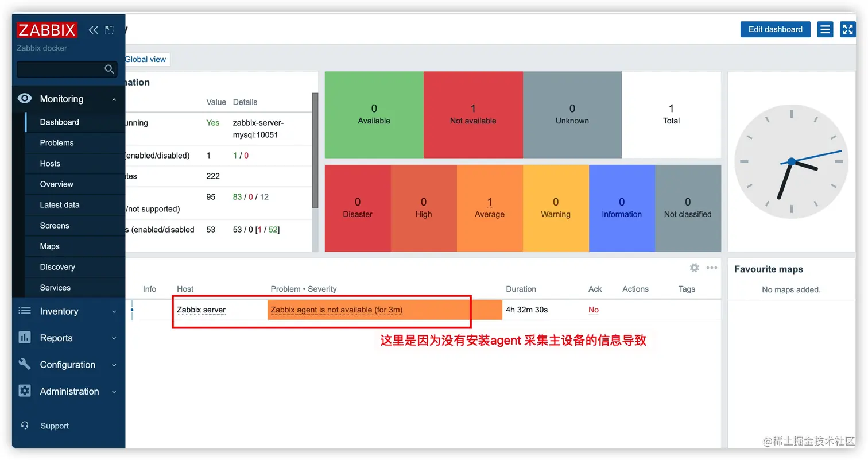
Task: Expand the Inventory menu section
Action: [114, 312]
